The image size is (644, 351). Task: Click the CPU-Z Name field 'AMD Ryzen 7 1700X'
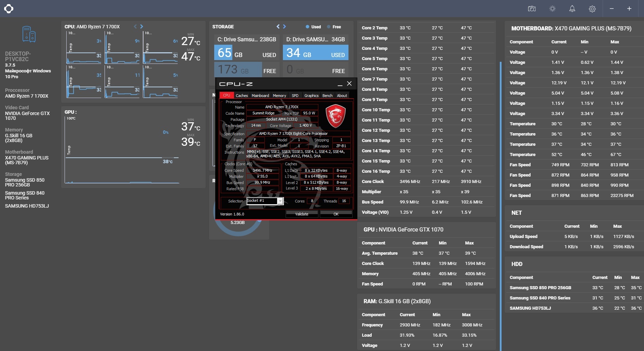pos(282,107)
